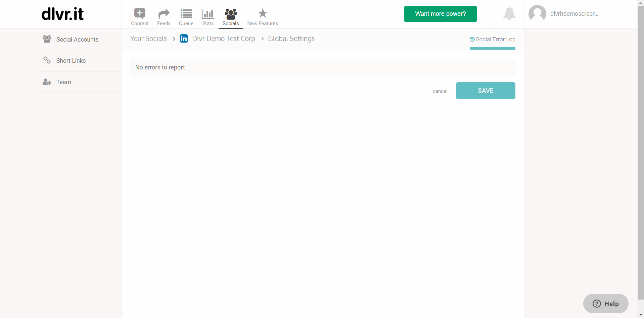Click the LinkedIn icon in the breadcrumb
Image resolution: width=644 pixels, height=318 pixels.
[184, 39]
